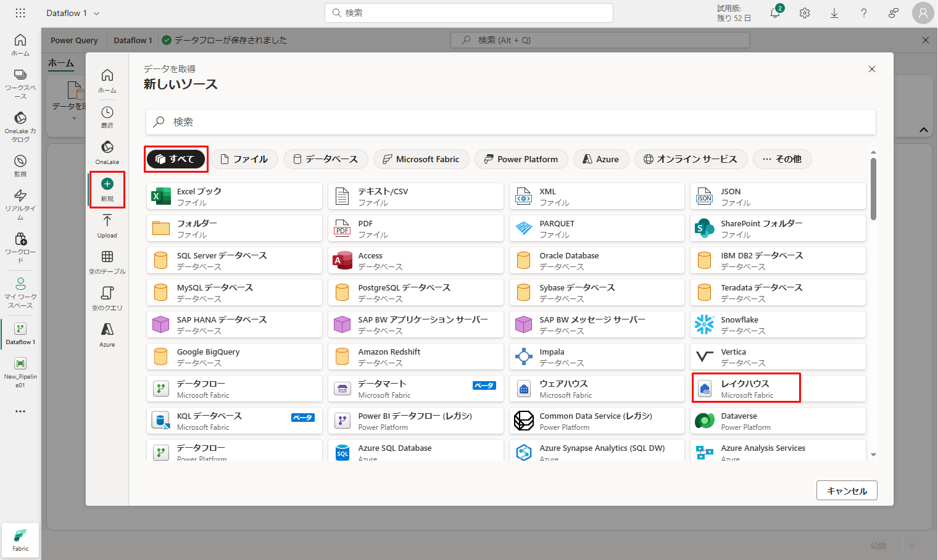Choose the Snowflake database connector
This screenshot has height=560, width=938.
(x=778, y=325)
